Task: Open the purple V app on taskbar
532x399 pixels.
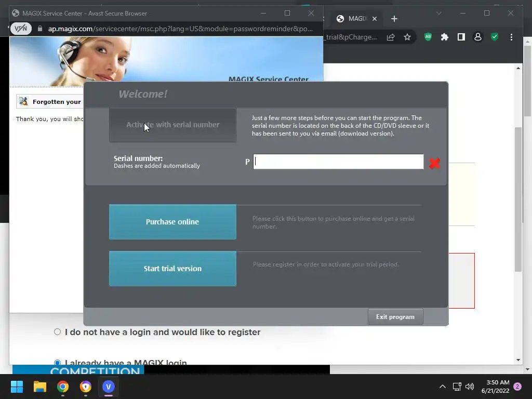Action: (x=109, y=387)
